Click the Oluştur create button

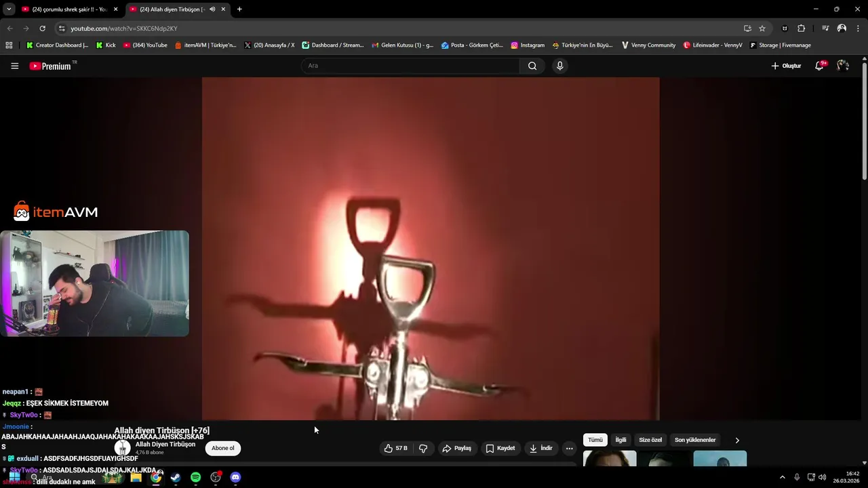[787, 66]
